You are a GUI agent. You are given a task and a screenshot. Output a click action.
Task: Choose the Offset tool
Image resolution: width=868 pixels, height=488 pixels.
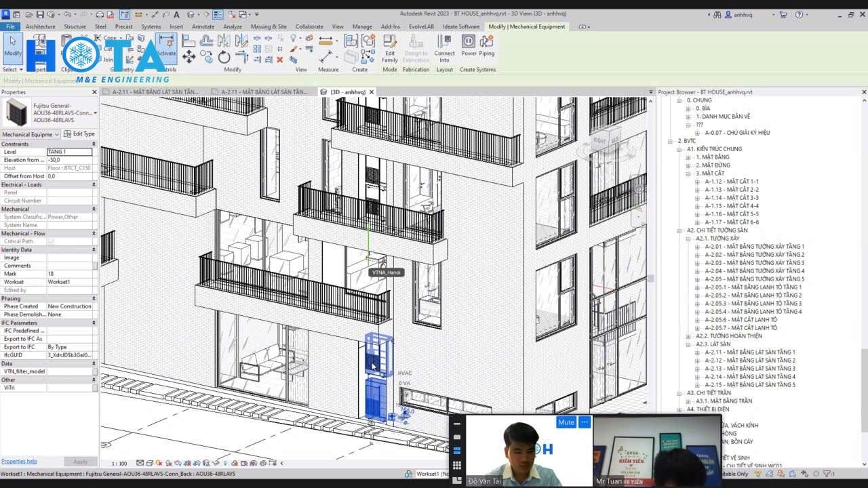click(207, 41)
